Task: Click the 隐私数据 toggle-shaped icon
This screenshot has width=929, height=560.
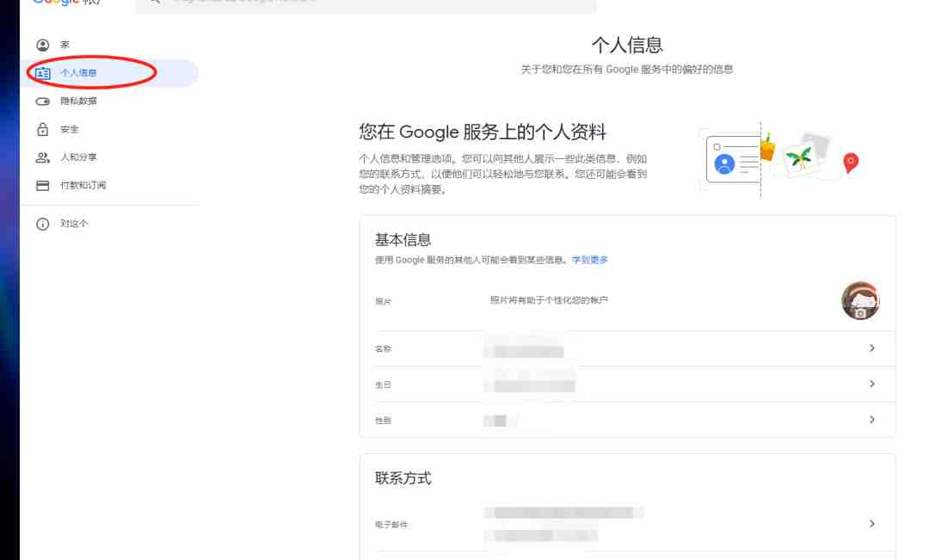Action: [43, 102]
